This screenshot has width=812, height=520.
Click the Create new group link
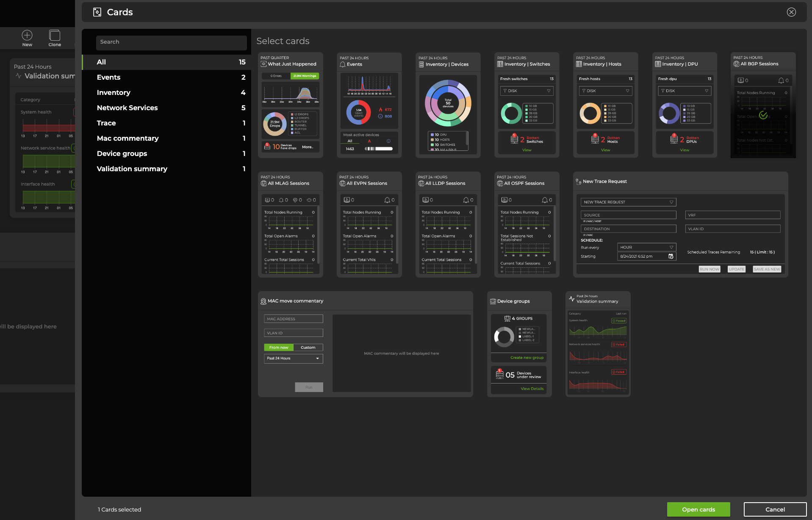[527, 358]
